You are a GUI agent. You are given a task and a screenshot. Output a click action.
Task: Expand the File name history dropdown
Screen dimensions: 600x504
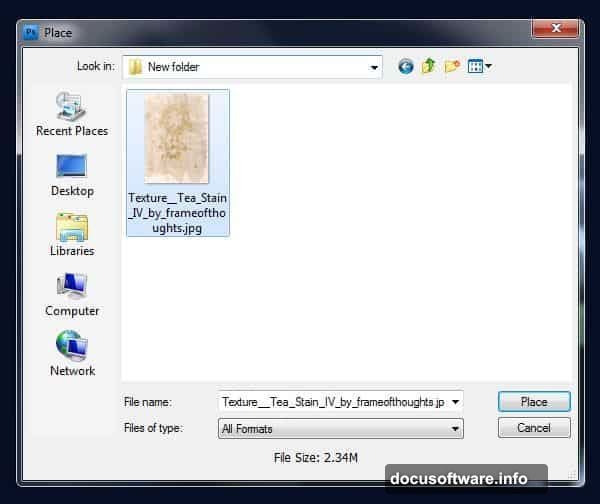click(x=455, y=402)
